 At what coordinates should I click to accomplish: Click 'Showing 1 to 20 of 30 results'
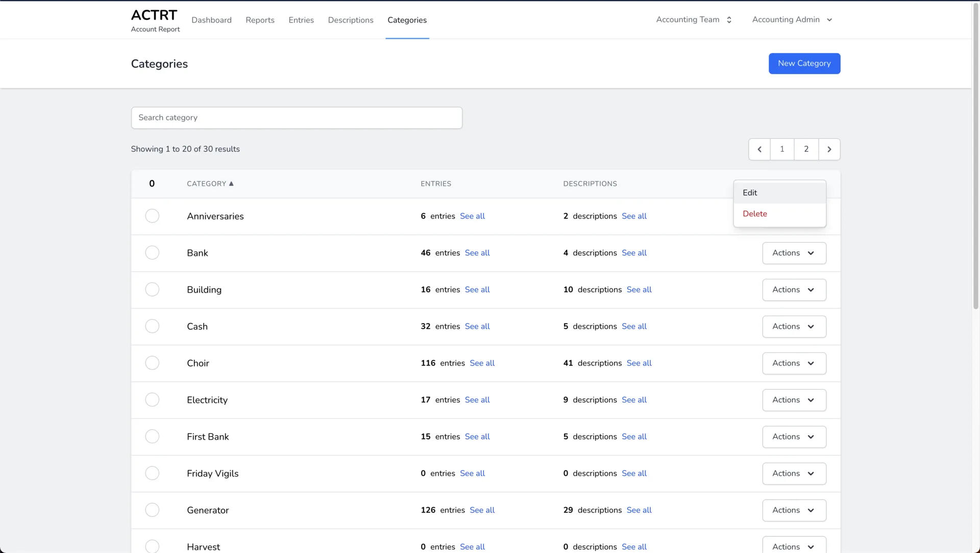coord(185,149)
